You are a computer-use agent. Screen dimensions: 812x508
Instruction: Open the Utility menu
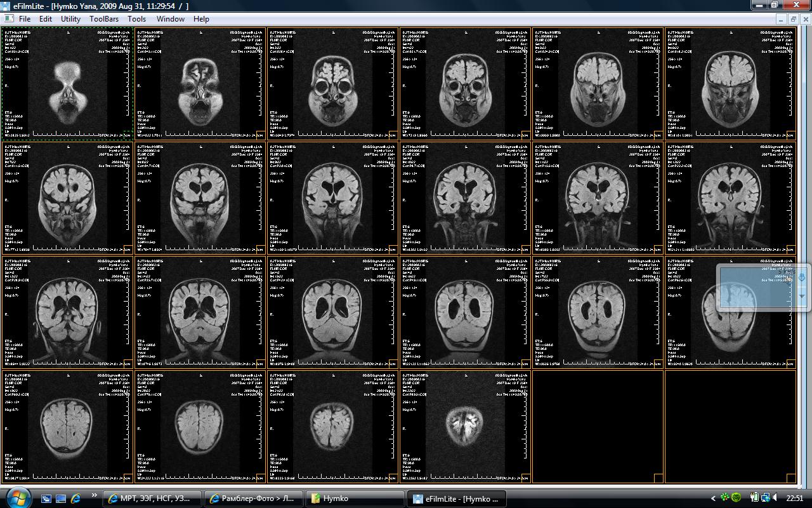(x=70, y=19)
